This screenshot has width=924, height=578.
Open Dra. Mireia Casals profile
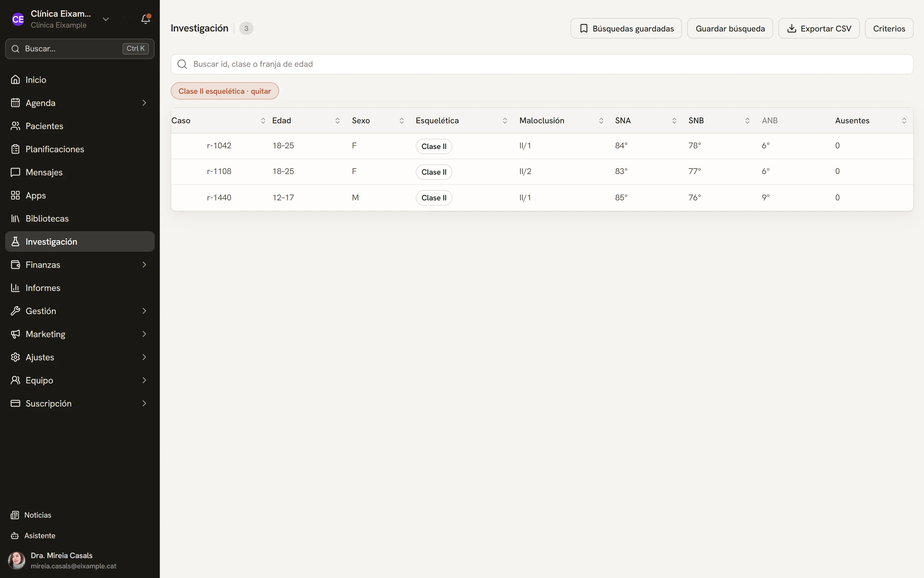pyautogui.click(x=80, y=560)
